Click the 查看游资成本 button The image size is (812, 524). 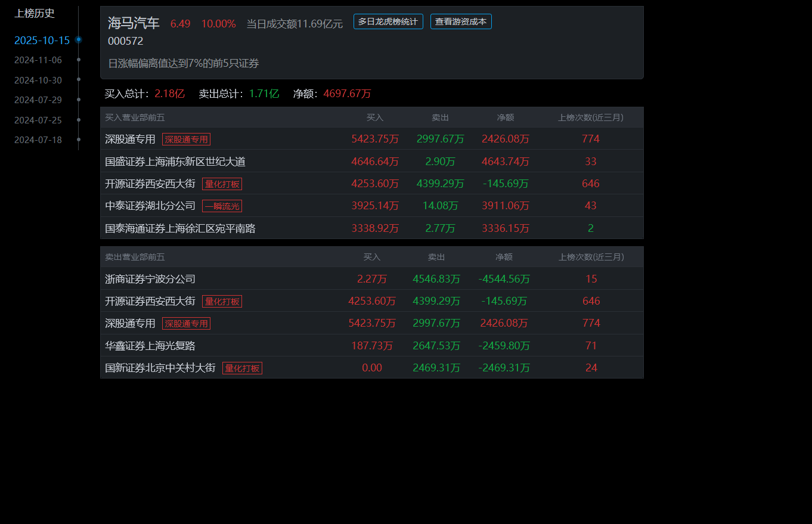pos(461,21)
